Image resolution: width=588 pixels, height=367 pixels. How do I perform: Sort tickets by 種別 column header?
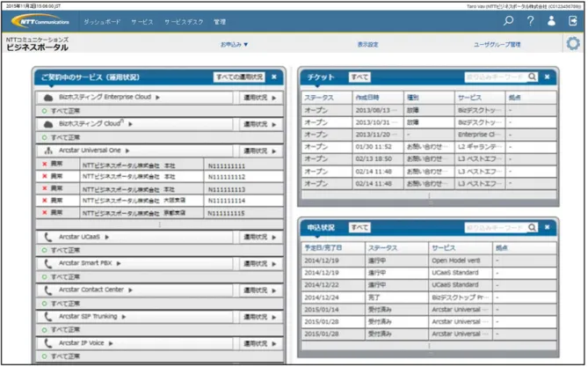point(429,98)
